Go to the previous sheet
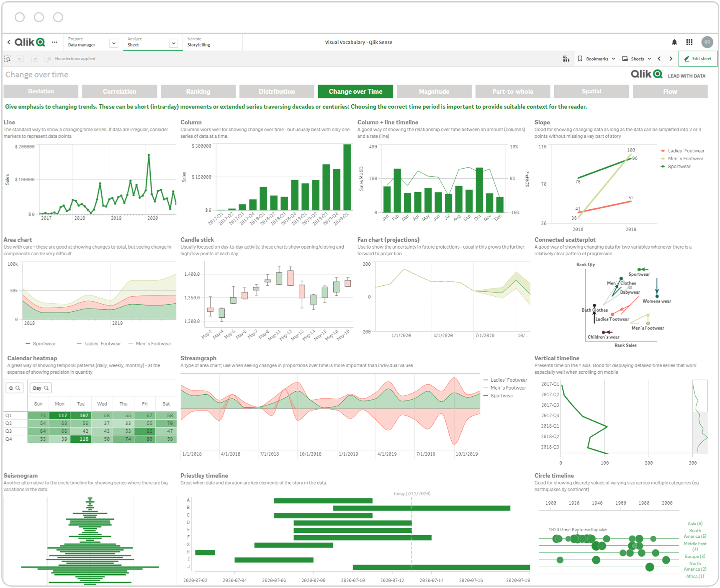The image size is (720, 588). point(659,59)
